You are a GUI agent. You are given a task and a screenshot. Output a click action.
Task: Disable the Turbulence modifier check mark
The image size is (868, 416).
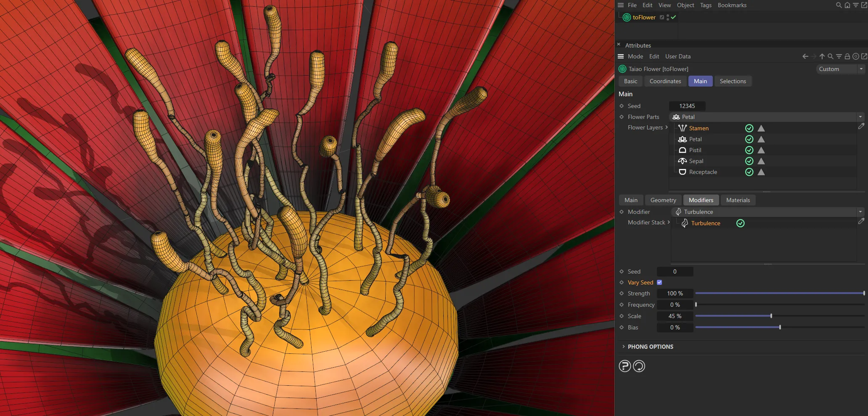click(741, 223)
